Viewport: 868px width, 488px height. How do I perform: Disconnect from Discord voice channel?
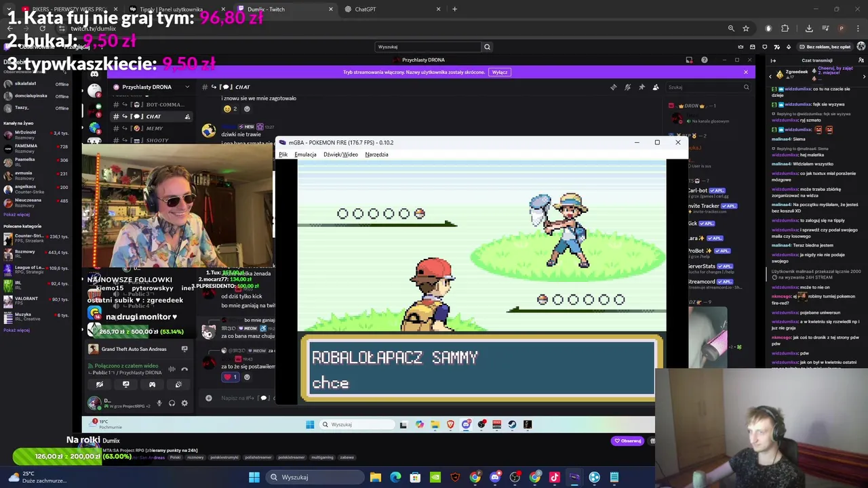[x=184, y=369]
